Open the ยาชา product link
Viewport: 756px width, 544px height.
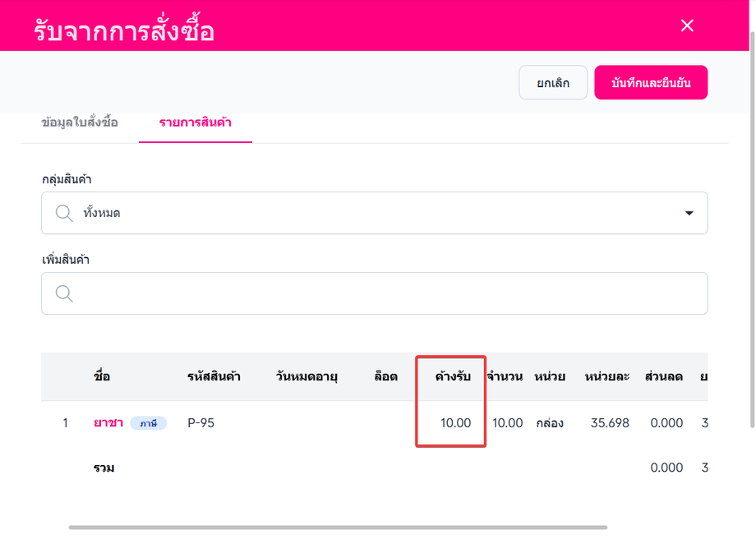point(108,423)
